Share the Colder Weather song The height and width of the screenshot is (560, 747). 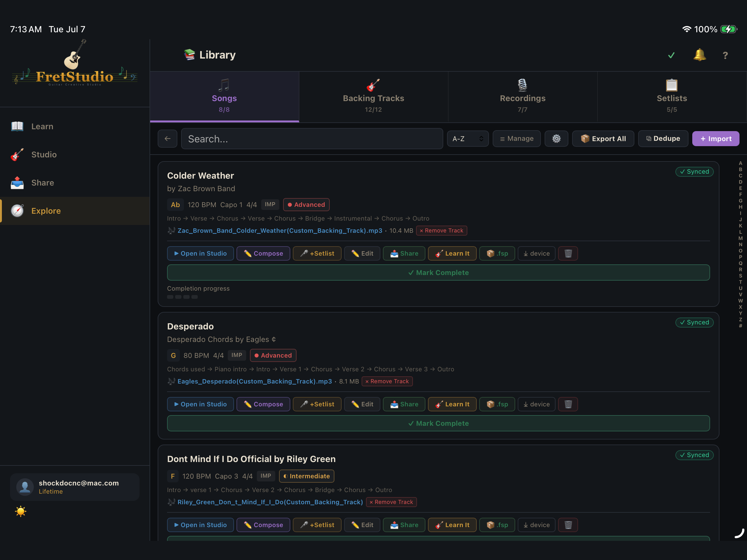click(404, 253)
